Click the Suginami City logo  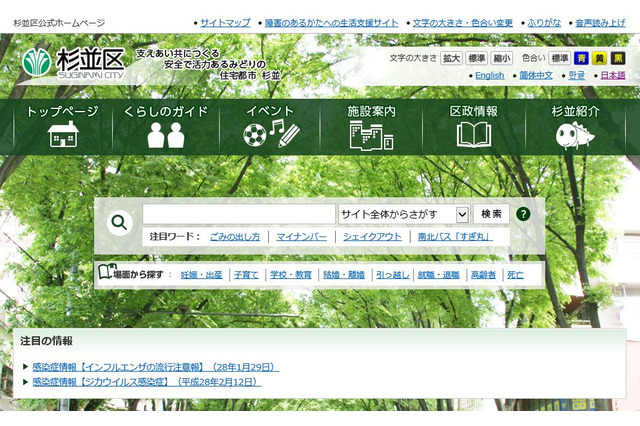pyautogui.click(x=73, y=63)
